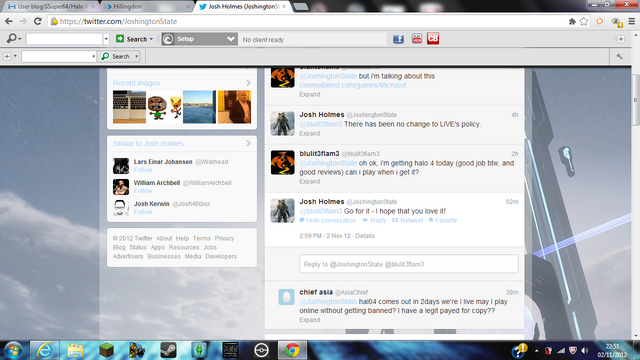The height and width of the screenshot is (360, 640).
Task: Click the magnifier icon in the upper toolbar
Action: (x=11, y=39)
